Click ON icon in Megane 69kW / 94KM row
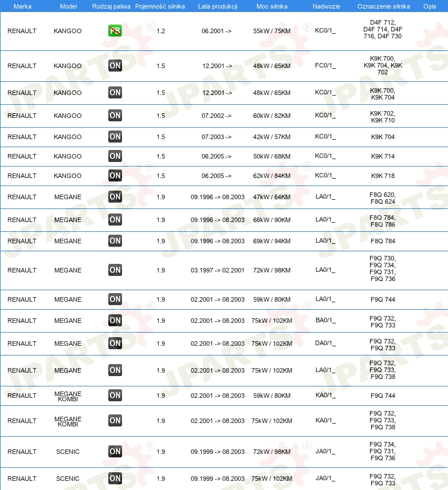The width and height of the screenshot is (448, 490). pos(115,240)
